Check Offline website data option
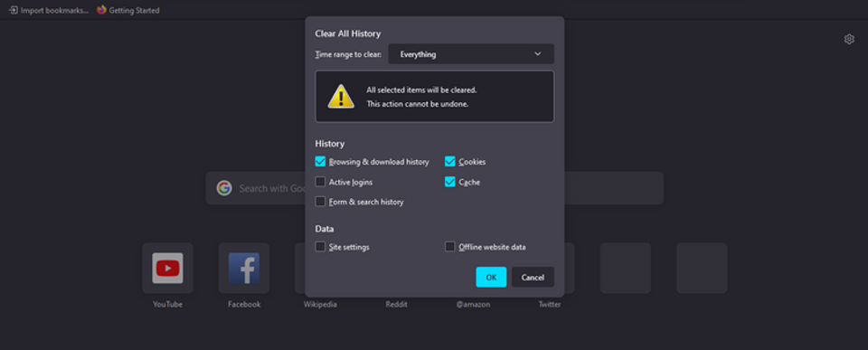The width and height of the screenshot is (868, 350). point(450,247)
